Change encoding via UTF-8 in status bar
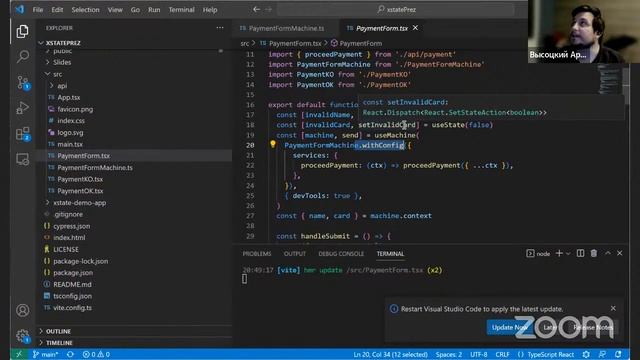Screen dimensions: 640x360 [479, 354]
